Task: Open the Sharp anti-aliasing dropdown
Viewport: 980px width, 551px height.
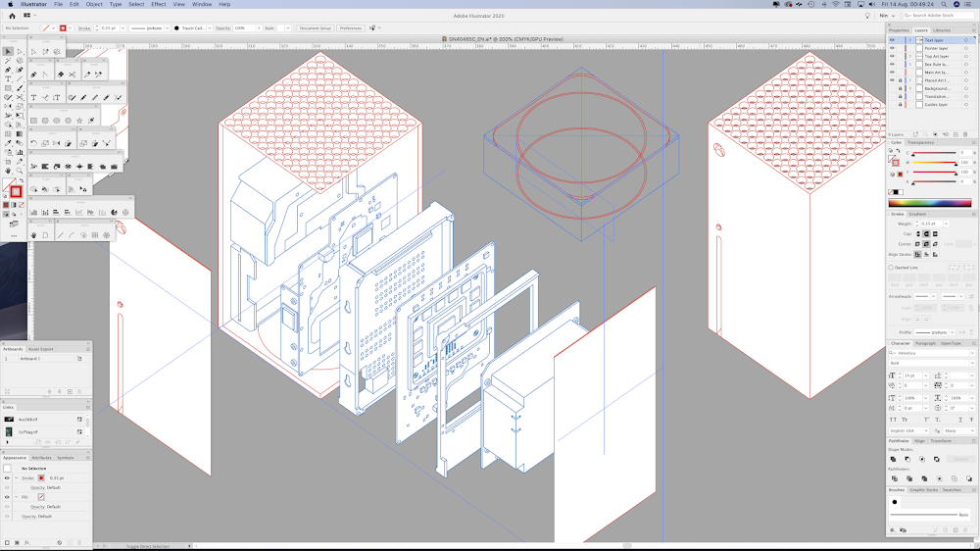Action: pyautogui.click(x=959, y=431)
